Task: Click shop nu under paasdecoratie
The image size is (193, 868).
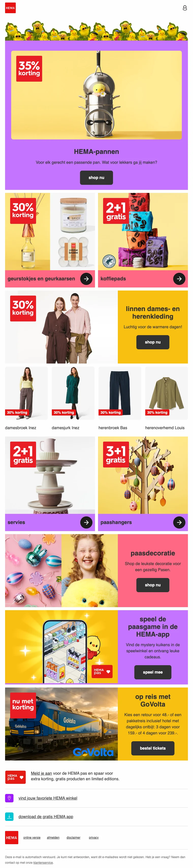Action: 153,585
